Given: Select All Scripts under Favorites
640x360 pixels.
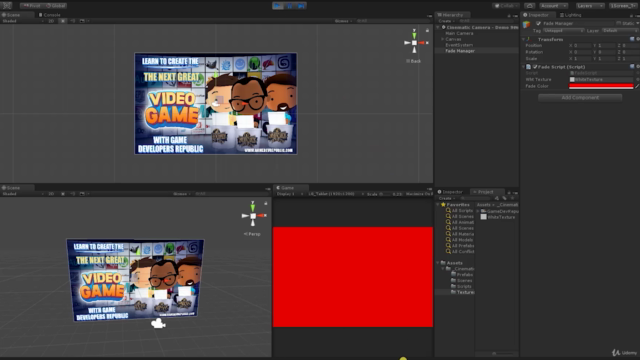Looking at the screenshot, I should pos(460,211).
